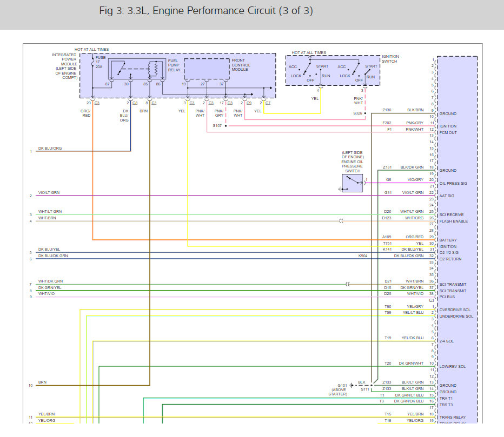Click circuit code D20
504x437 pixels.
click(x=387, y=211)
